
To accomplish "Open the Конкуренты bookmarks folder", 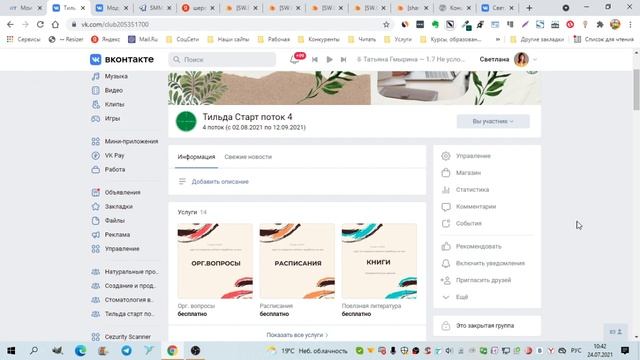I will point(319,39).
